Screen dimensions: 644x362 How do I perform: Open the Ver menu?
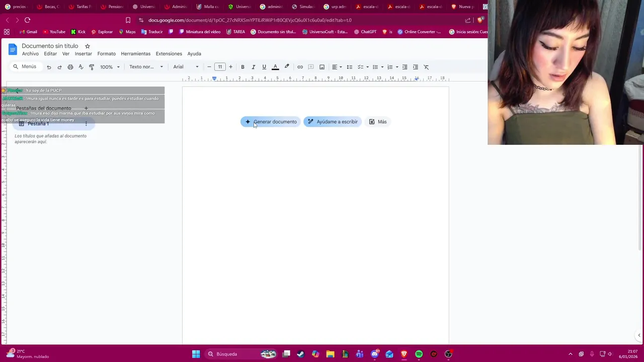click(66, 54)
